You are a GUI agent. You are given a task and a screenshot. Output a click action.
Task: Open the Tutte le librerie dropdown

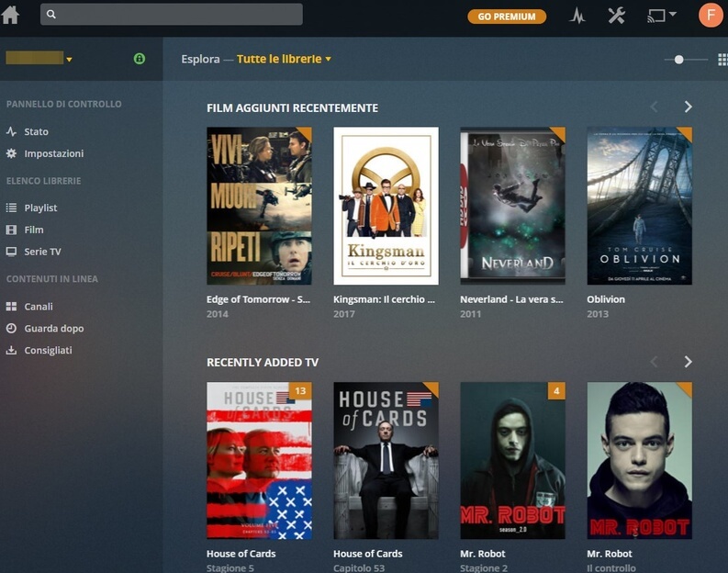pyautogui.click(x=284, y=59)
